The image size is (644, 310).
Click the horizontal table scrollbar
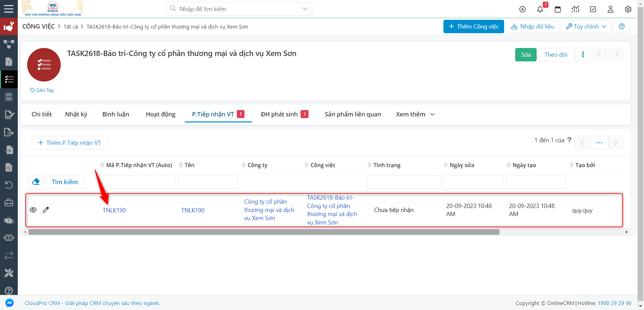pyautogui.click(x=264, y=232)
